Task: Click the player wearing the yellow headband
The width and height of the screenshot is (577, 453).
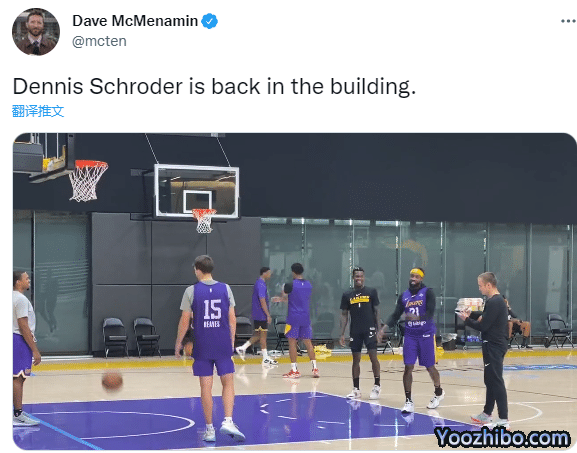Action: [418, 337]
